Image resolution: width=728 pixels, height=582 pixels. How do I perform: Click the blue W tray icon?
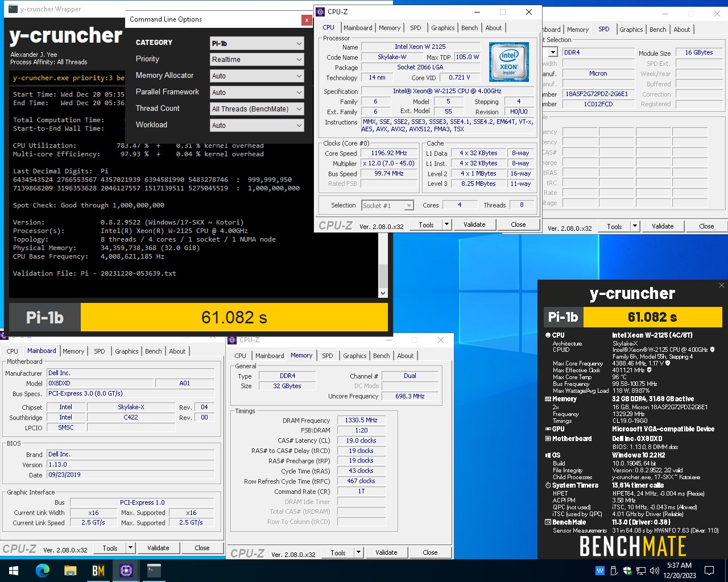(599, 570)
